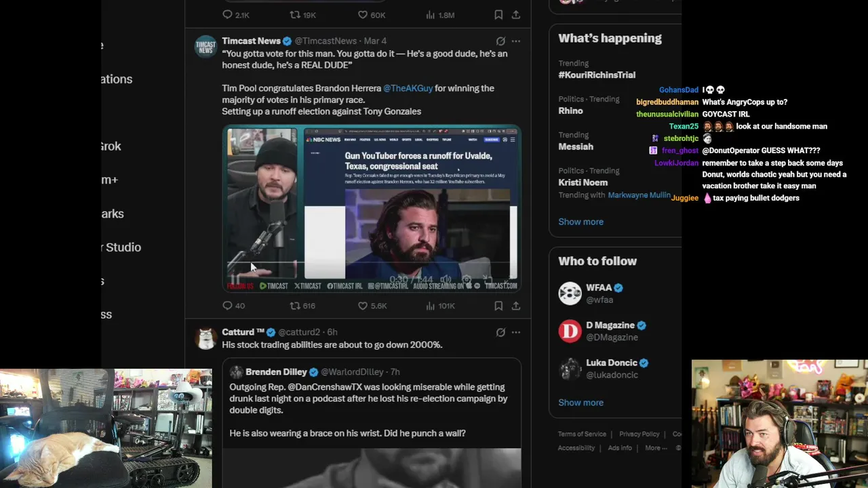Screen dimensions: 868x488
Task: Open trending topic Rhino
Action: click(x=570, y=110)
